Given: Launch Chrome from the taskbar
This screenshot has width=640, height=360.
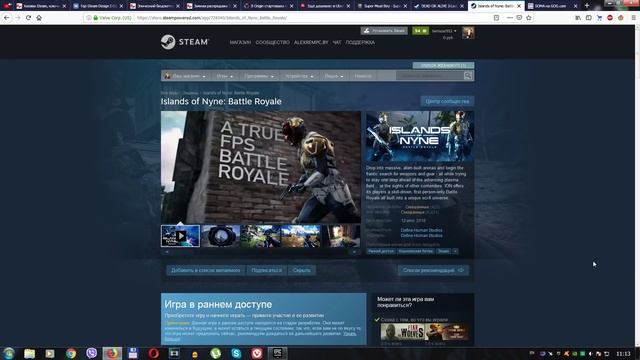Looking at the screenshot, I should [x=71, y=353].
